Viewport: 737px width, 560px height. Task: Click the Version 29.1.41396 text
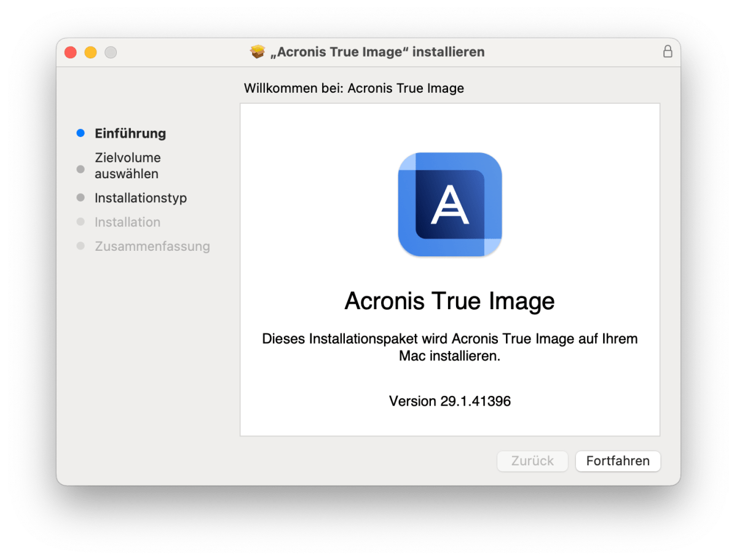(450, 401)
